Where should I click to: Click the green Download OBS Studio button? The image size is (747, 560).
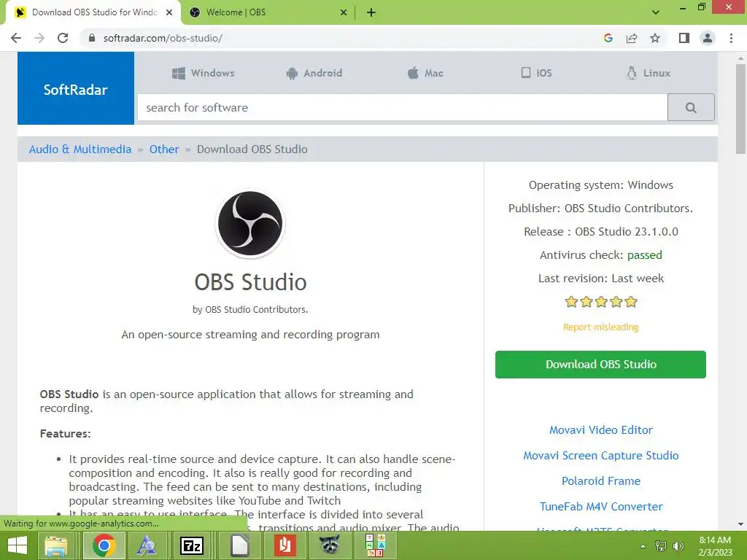[601, 365]
